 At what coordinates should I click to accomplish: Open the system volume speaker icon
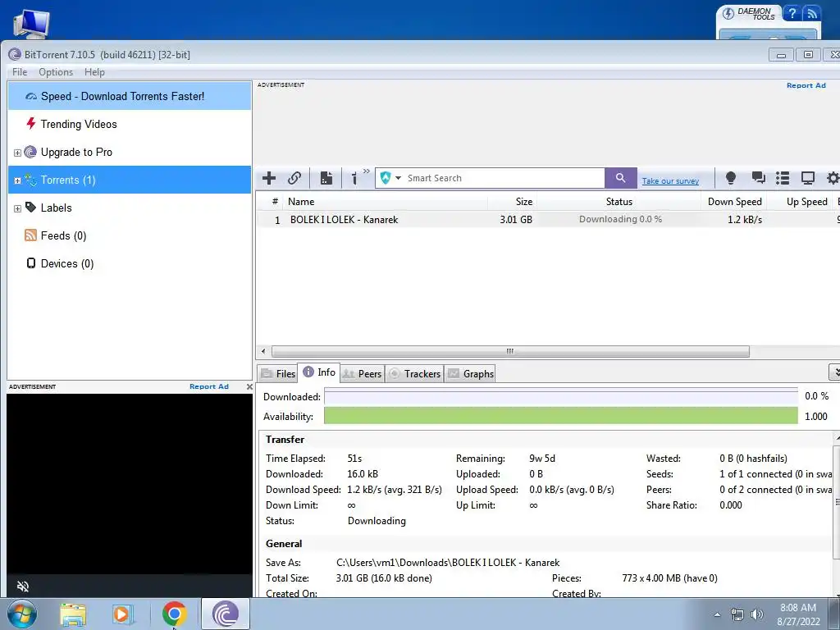pyautogui.click(x=757, y=614)
